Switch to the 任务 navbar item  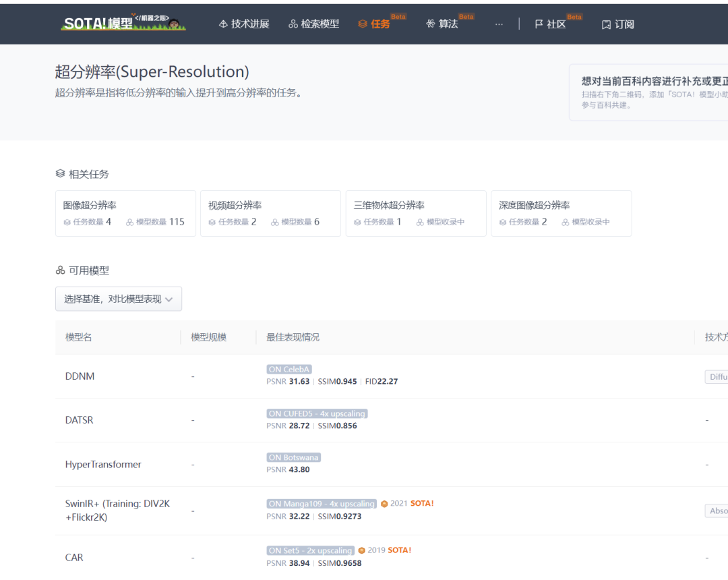tap(380, 24)
